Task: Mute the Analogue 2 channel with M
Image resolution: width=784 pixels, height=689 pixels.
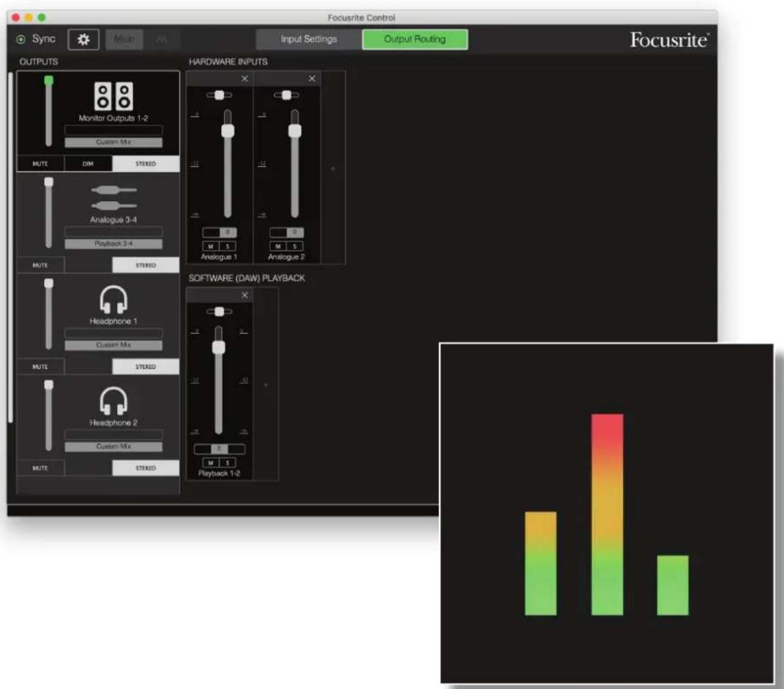Action: [278, 246]
